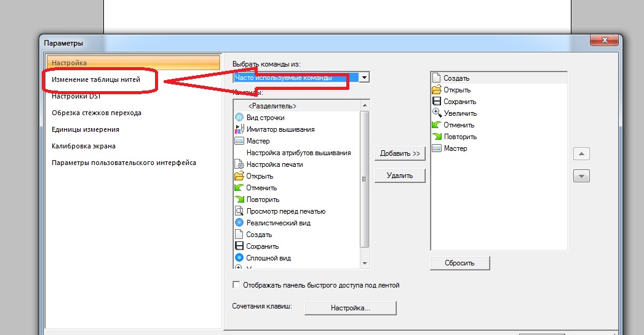
Task: Click the Открыть icon in quick access list
Action: 436,90
